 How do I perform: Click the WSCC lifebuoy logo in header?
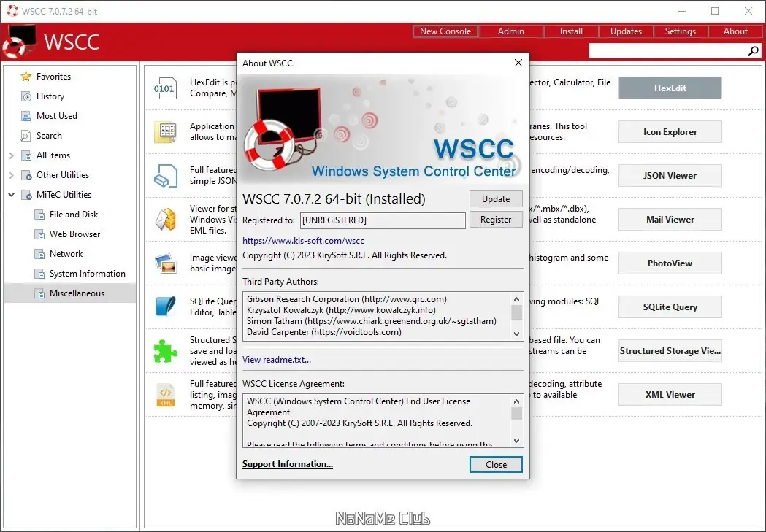click(x=20, y=42)
